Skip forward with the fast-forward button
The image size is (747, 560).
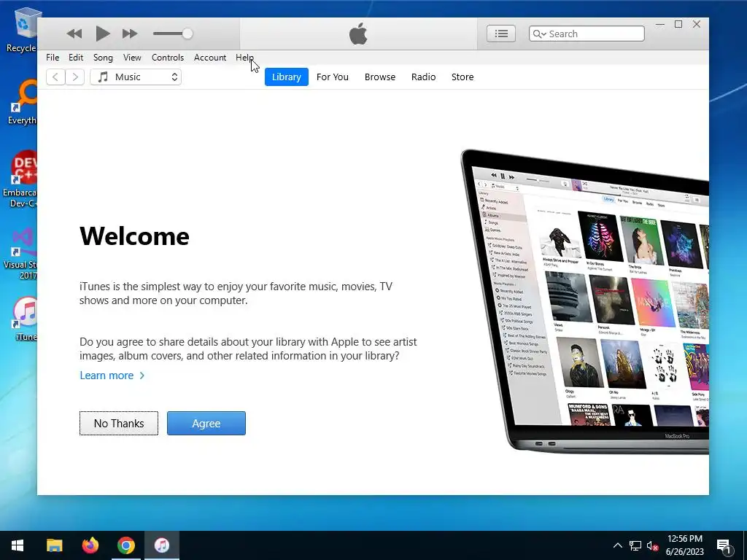click(130, 34)
